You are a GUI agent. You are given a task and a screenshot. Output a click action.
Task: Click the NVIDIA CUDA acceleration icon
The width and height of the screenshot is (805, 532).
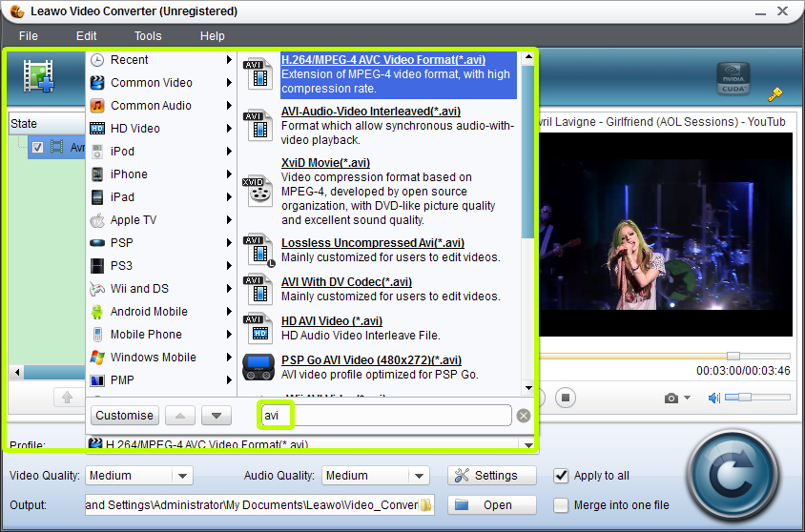pos(733,78)
